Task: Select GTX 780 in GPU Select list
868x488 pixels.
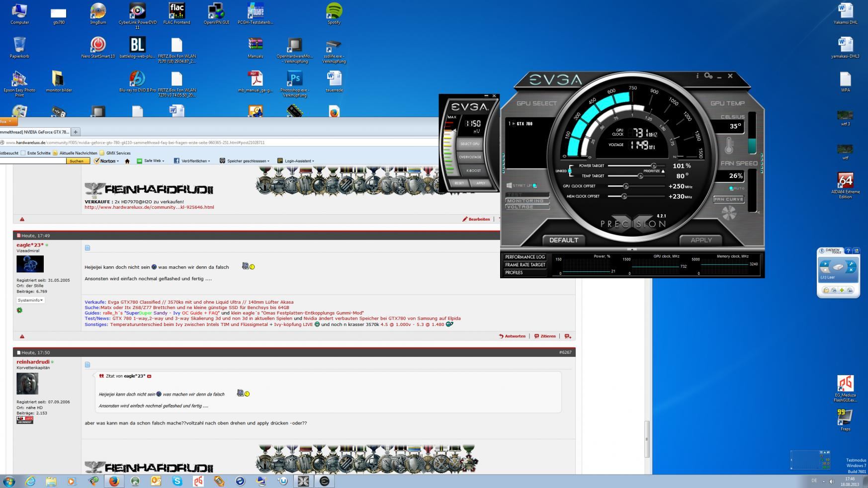Action: (x=524, y=124)
